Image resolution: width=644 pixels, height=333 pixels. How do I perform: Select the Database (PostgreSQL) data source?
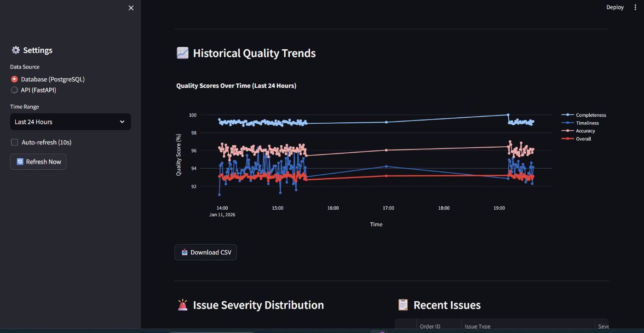[14, 79]
